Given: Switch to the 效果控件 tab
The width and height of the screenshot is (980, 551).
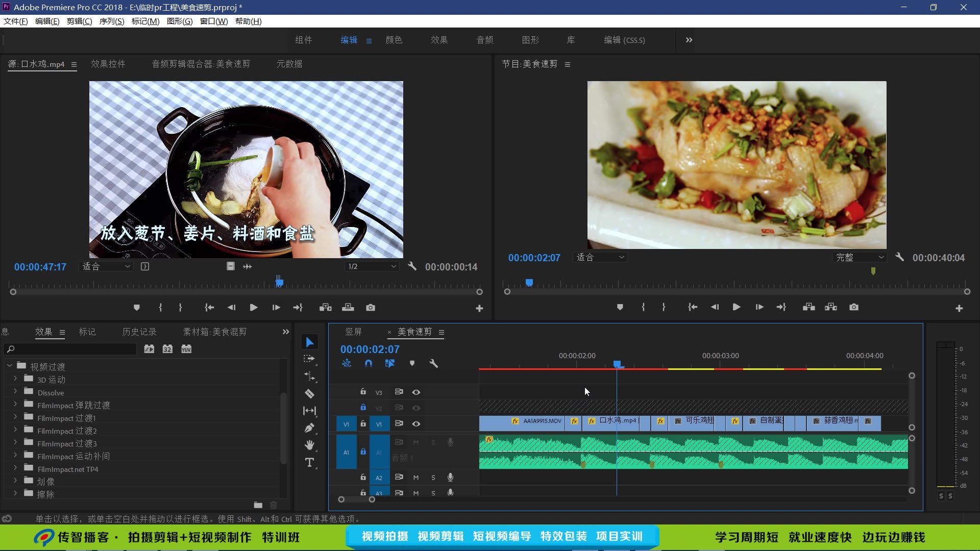Looking at the screenshot, I should 108,64.
